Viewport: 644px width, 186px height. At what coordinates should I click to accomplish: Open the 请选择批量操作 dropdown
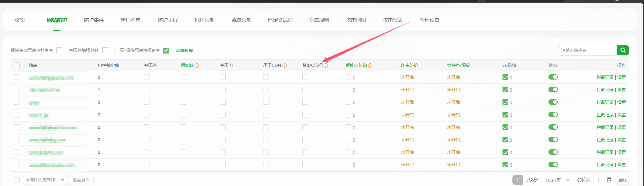(45, 180)
